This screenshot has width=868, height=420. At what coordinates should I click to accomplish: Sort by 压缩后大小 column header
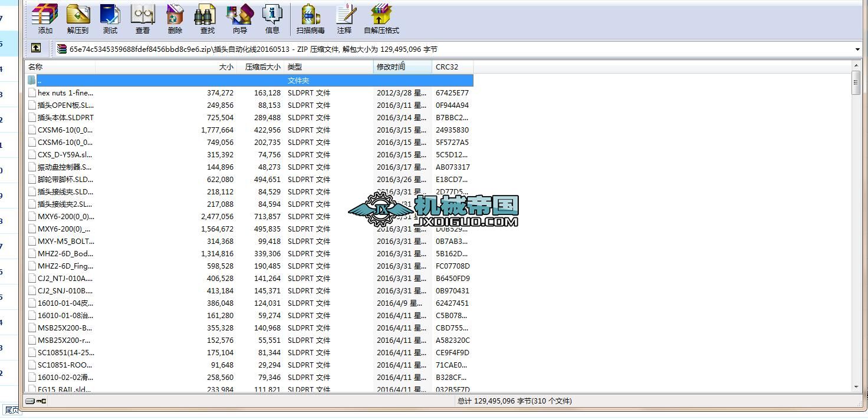[260, 67]
